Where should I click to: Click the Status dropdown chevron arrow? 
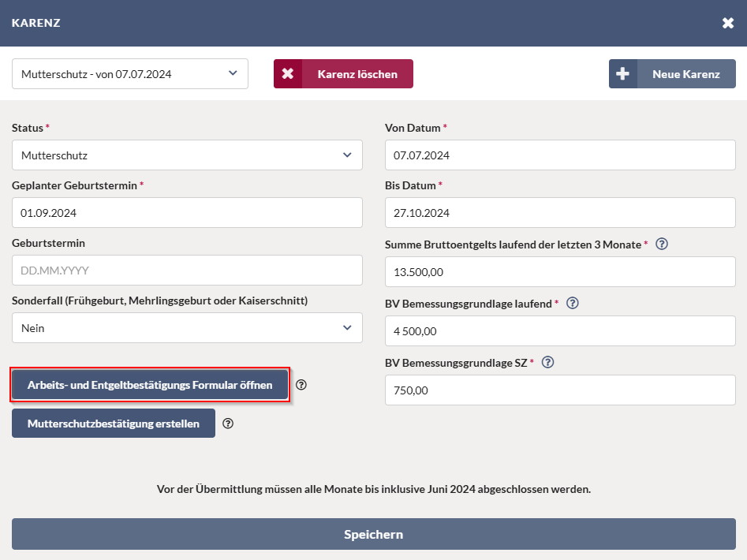coord(347,155)
